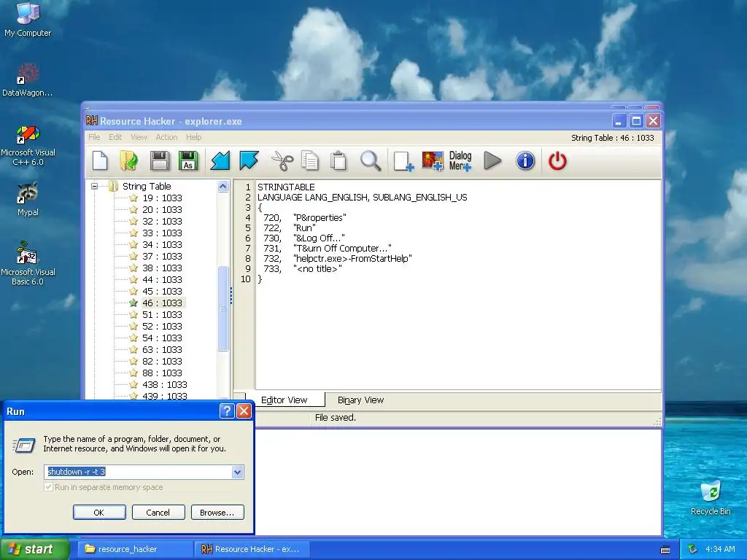The width and height of the screenshot is (747, 560).
Task: Open the Edit menu
Action: coord(115,137)
